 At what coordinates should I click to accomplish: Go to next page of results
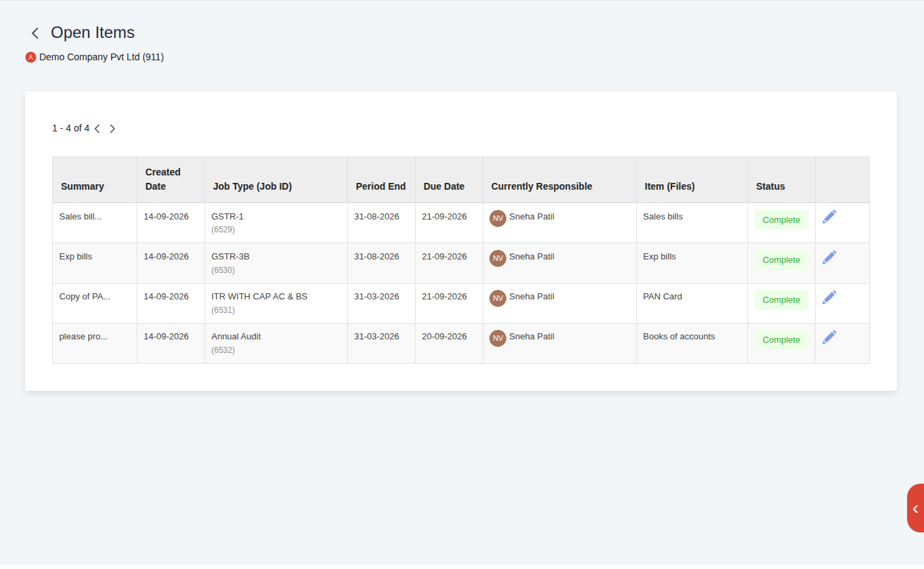(112, 129)
